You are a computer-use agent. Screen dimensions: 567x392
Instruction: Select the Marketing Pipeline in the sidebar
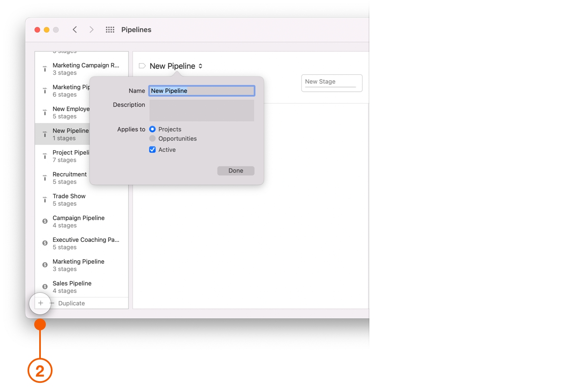click(78, 264)
